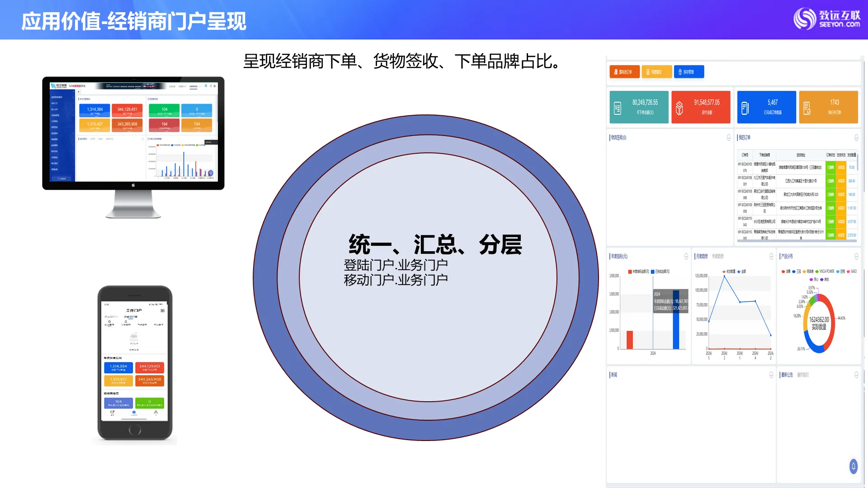
Task: Open the more options icon of 年度指标 panel
Action: tap(686, 256)
